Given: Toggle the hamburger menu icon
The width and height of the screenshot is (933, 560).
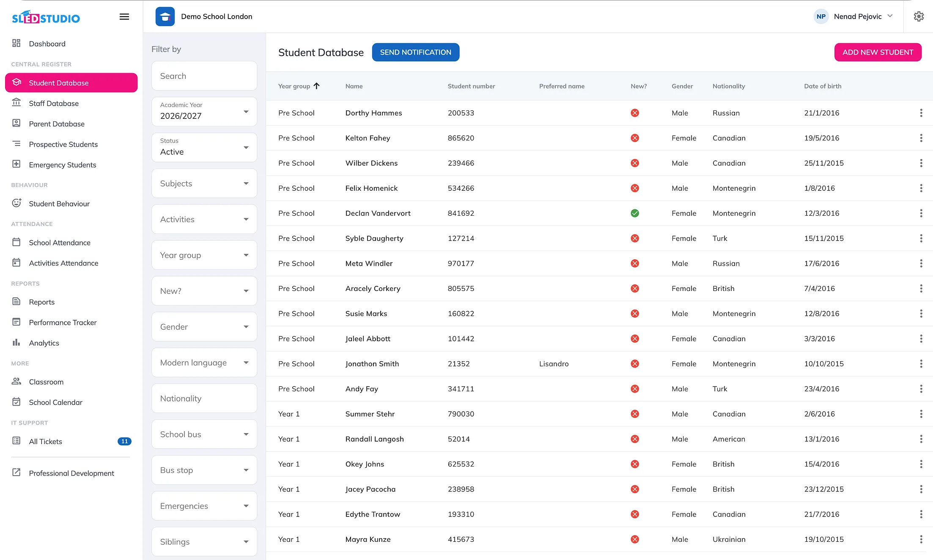Looking at the screenshot, I should (124, 17).
